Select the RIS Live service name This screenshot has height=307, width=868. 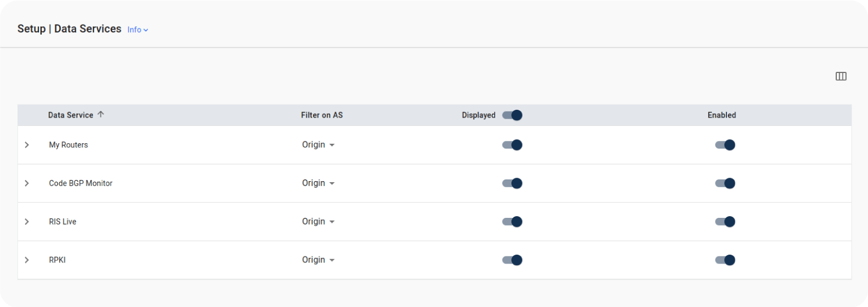point(62,222)
